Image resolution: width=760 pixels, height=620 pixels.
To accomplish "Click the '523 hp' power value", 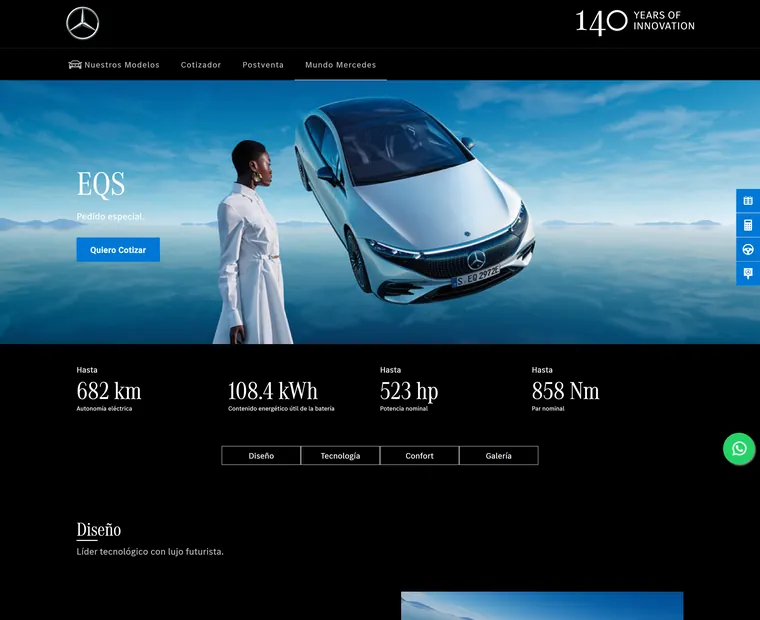I will [409, 391].
